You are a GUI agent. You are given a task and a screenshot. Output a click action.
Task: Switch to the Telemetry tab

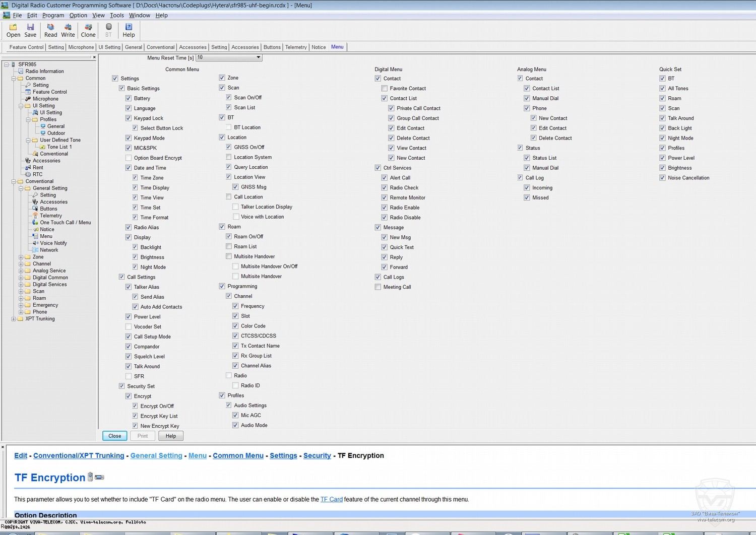point(296,47)
